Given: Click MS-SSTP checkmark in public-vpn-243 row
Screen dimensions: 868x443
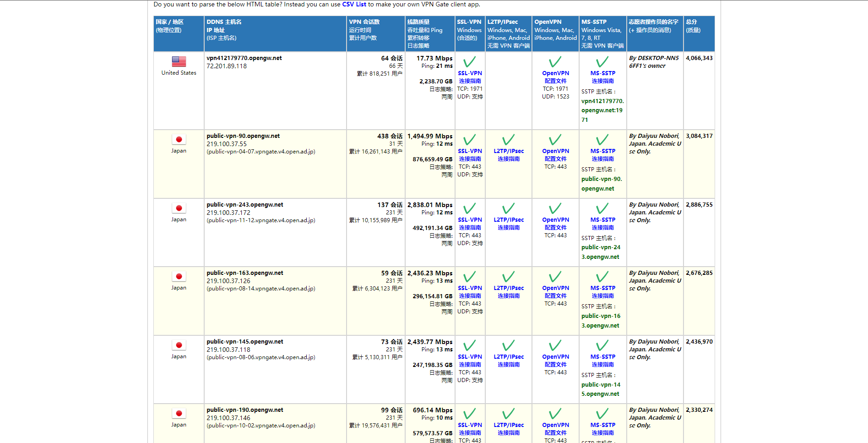Looking at the screenshot, I should 602,208.
